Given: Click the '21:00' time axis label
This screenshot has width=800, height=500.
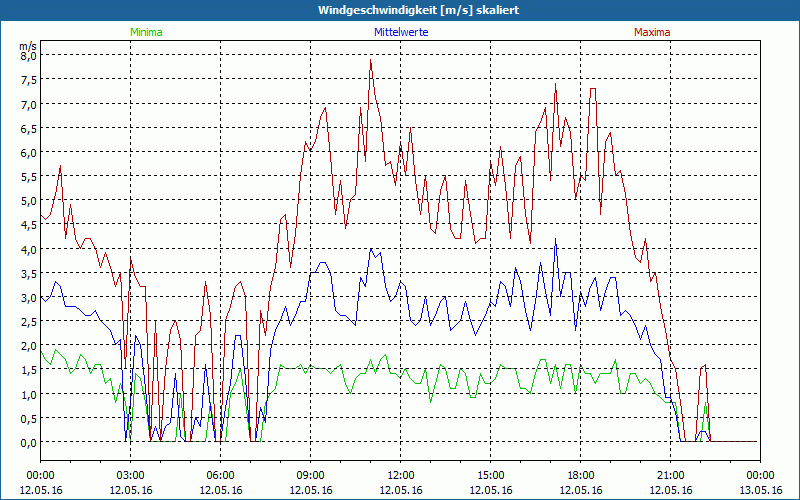Looking at the screenshot, I should (x=670, y=476).
